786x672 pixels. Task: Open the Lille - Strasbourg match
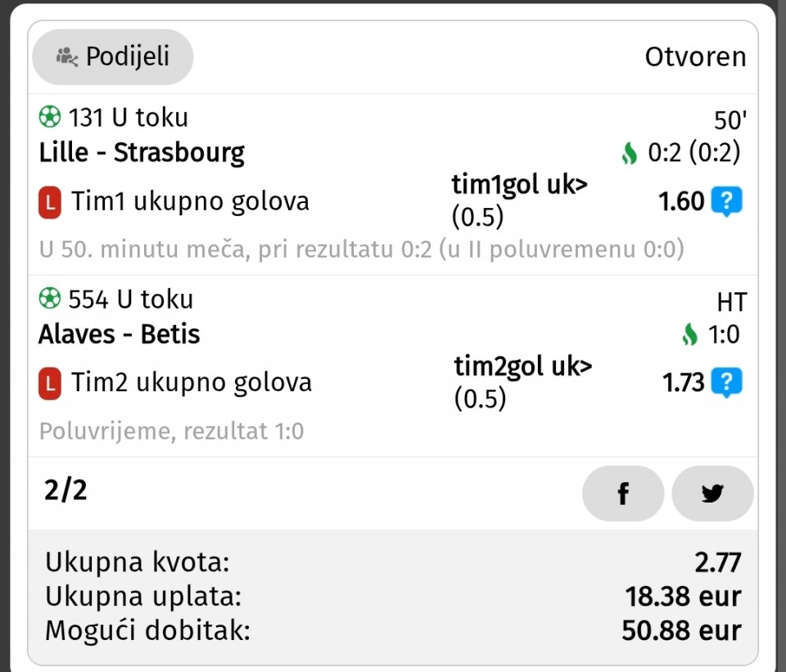(x=142, y=153)
